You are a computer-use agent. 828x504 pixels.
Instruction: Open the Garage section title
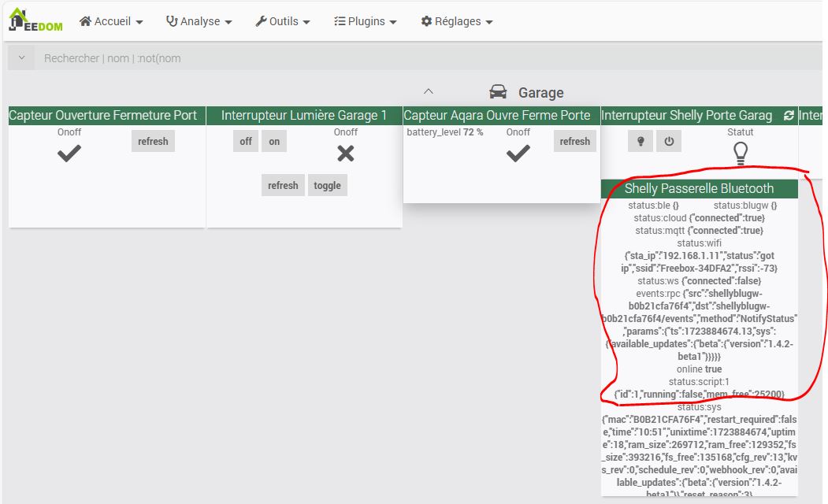[540, 92]
